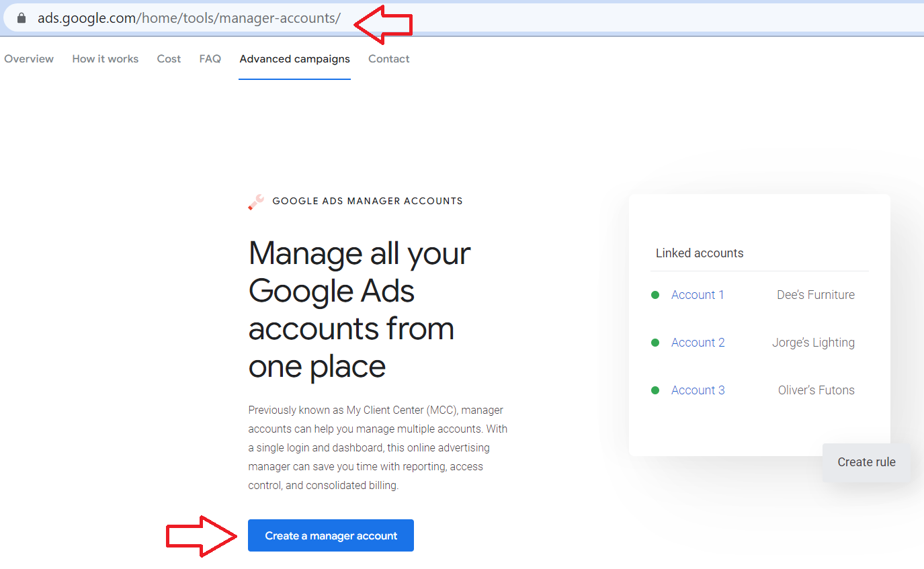The width and height of the screenshot is (924, 569).
Task: Click the wrench icon beside Google Ads Manager Accounts
Action: tap(256, 202)
